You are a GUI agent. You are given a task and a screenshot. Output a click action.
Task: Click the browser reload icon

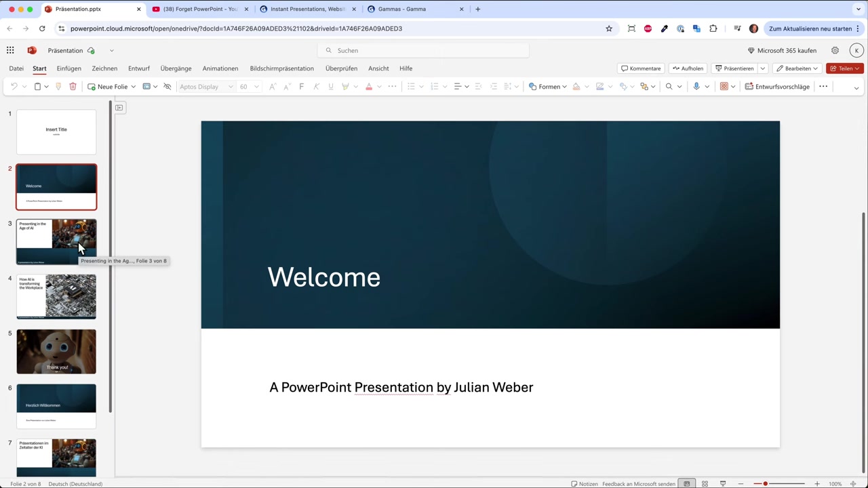click(42, 28)
